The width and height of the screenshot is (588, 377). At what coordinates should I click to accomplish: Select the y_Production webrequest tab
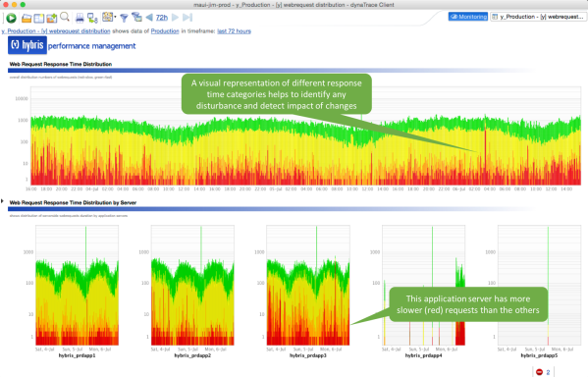coord(538,17)
